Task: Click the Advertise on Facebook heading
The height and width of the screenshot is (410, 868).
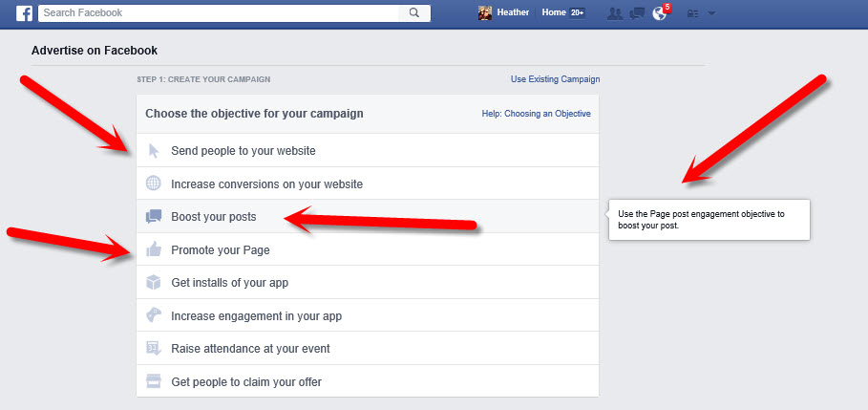Action: coord(95,51)
